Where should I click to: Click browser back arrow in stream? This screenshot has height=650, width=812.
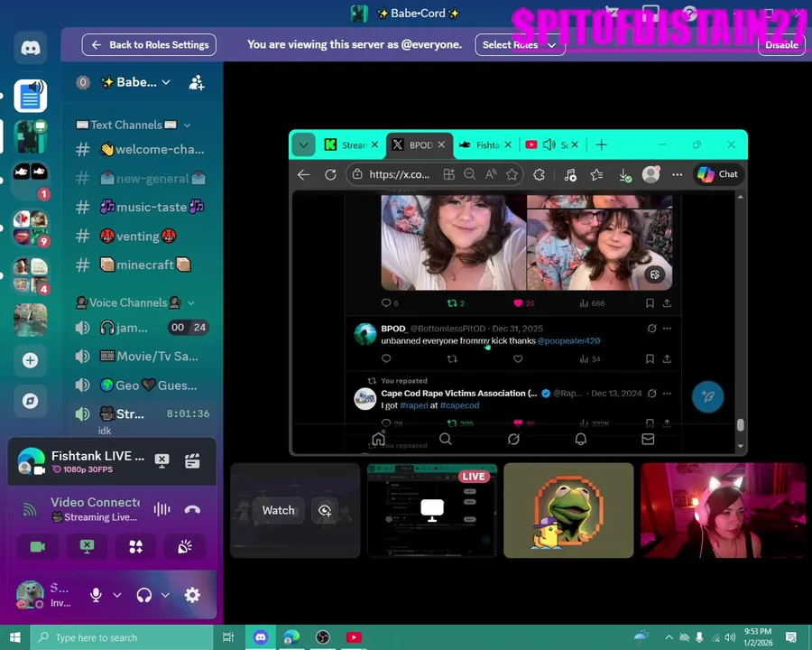tap(303, 174)
